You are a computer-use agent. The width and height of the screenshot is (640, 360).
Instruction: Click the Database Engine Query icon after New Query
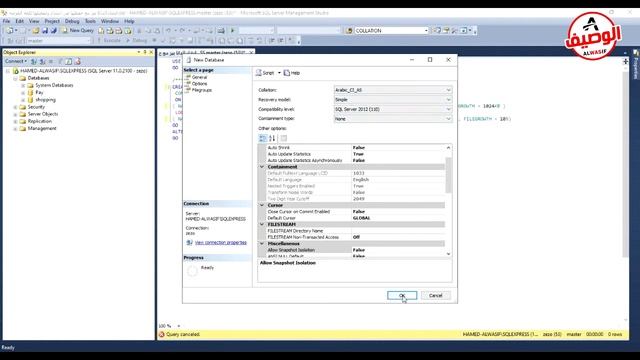point(101,31)
